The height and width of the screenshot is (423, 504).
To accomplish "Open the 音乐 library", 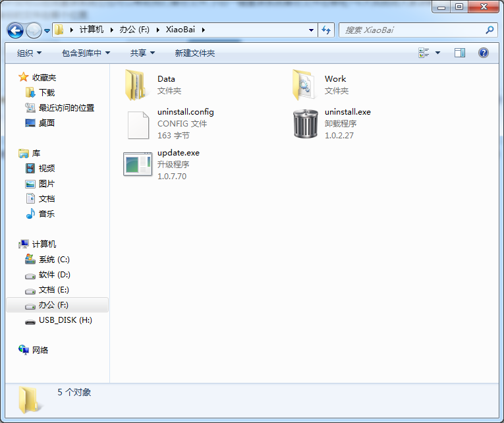I will tap(47, 213).
